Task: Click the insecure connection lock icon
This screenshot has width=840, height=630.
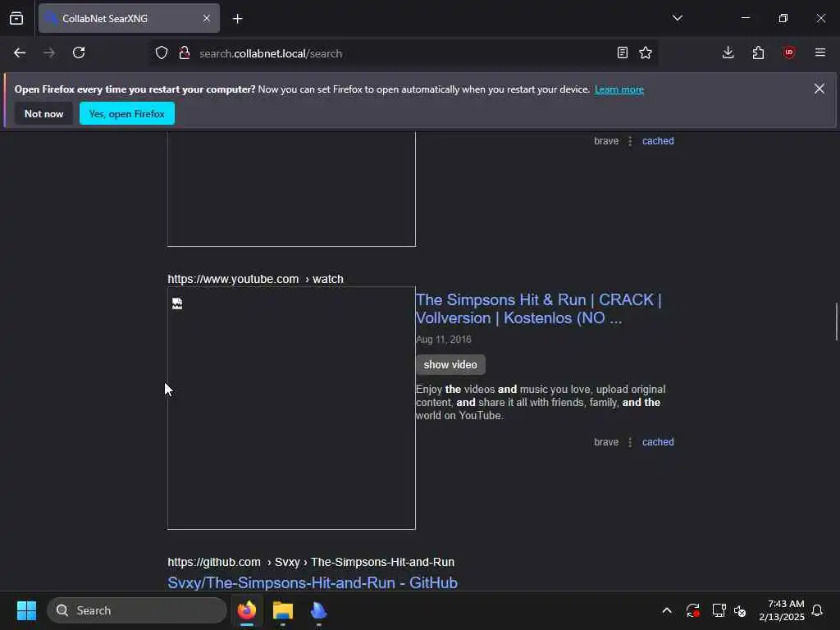Action: click(185, 53)
